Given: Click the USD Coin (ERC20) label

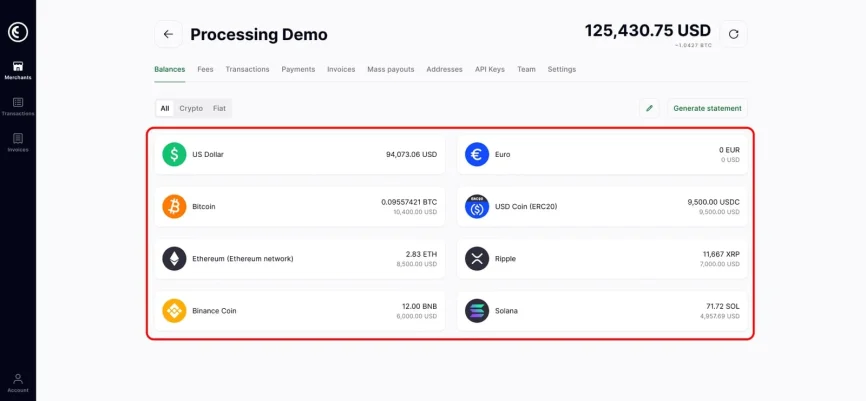Looking at the screenshot, I should 526,207.
